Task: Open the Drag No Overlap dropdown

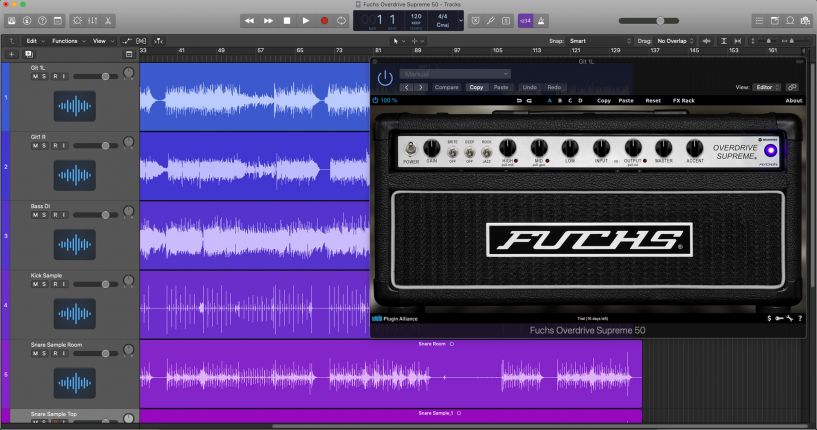Action: click(x=675, y=41)
